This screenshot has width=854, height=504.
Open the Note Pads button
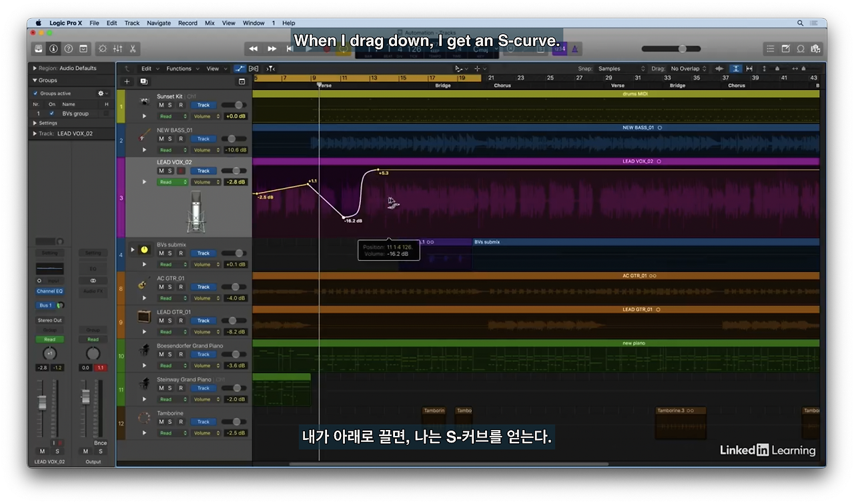coord(785,49)
